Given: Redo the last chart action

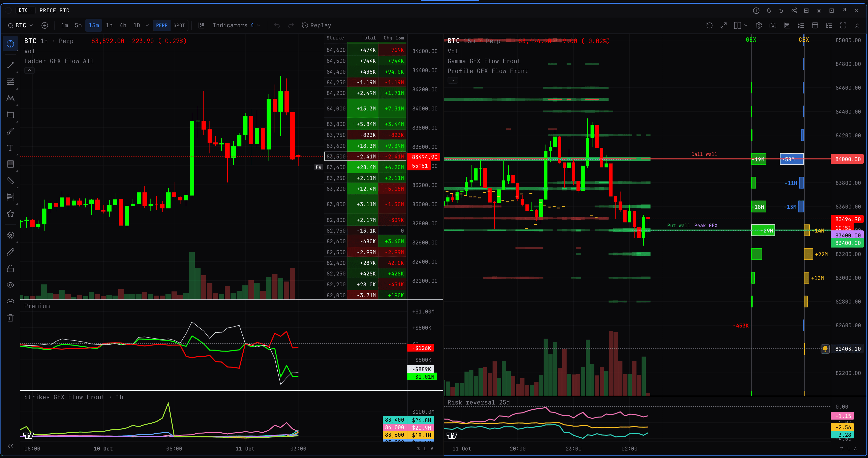Looking at the screenshot, I should click(x=291, y=25).
